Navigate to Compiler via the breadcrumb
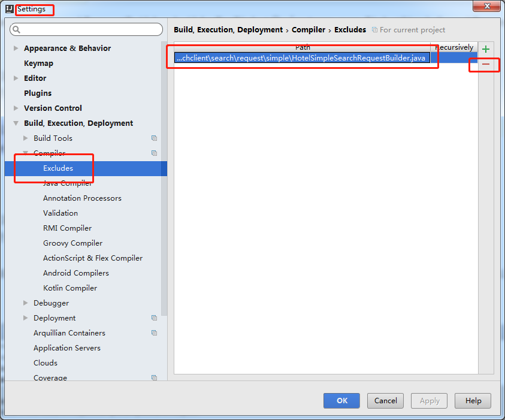This screenshot has height=420, width=505. 308,29
